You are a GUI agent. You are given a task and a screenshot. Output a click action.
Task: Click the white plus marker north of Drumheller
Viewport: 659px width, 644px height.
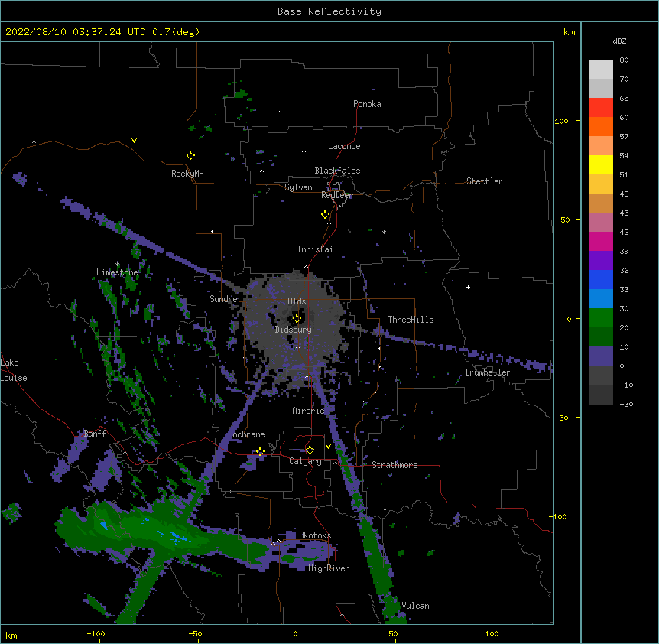tap(468, 287)
